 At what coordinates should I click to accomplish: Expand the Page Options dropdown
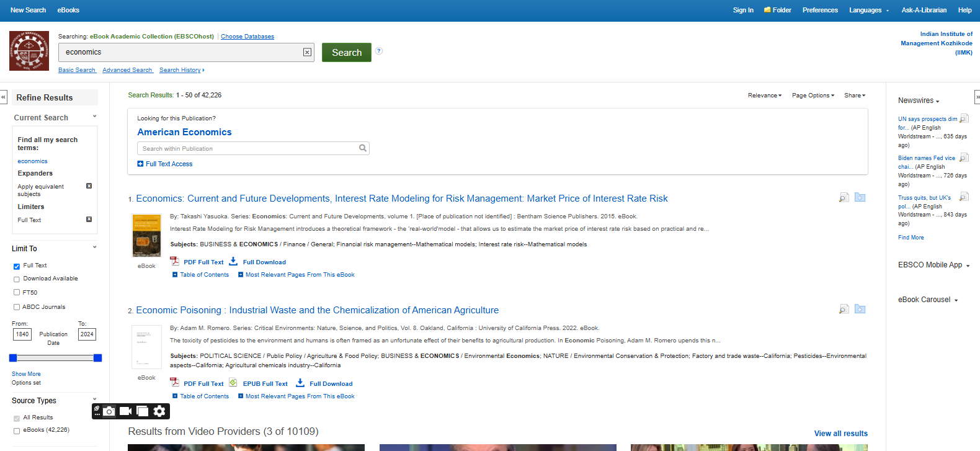(813, 96)
